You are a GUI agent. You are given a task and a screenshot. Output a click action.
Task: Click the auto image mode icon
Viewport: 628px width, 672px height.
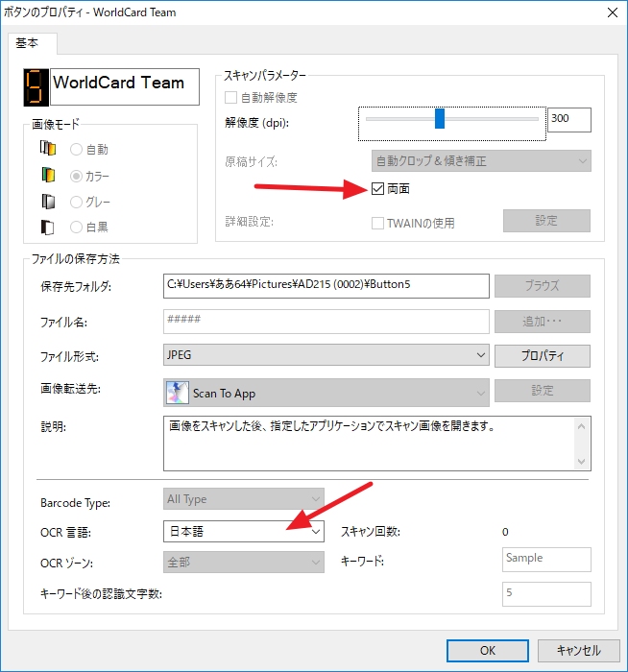coord(48,149)
